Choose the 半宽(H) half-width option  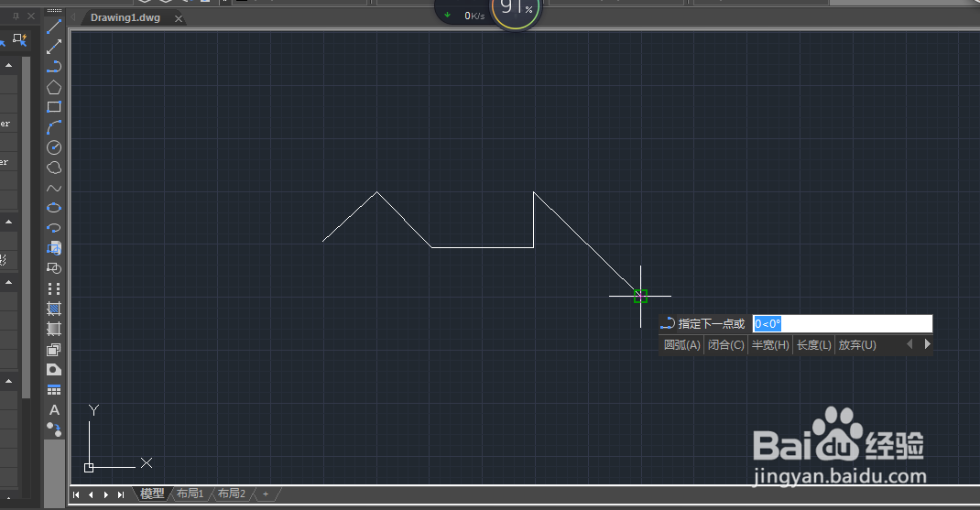point(770,345)
